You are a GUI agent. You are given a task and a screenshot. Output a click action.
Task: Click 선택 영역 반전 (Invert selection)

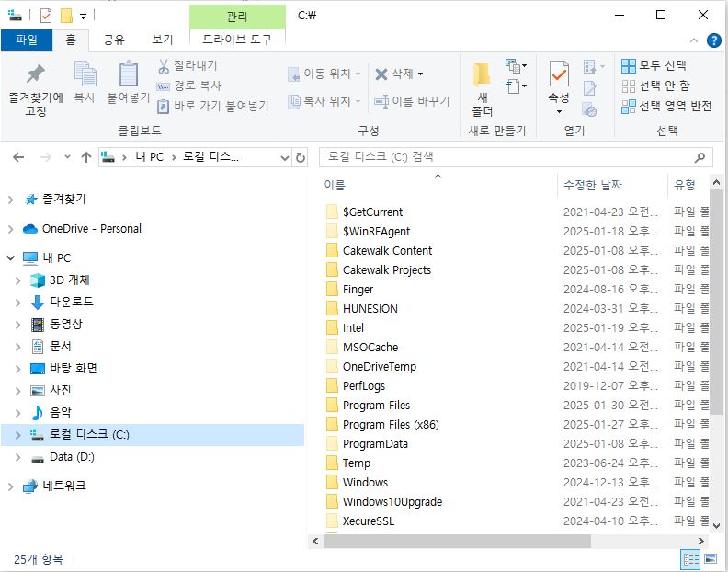pyautogui.click(x=666, y=106)
